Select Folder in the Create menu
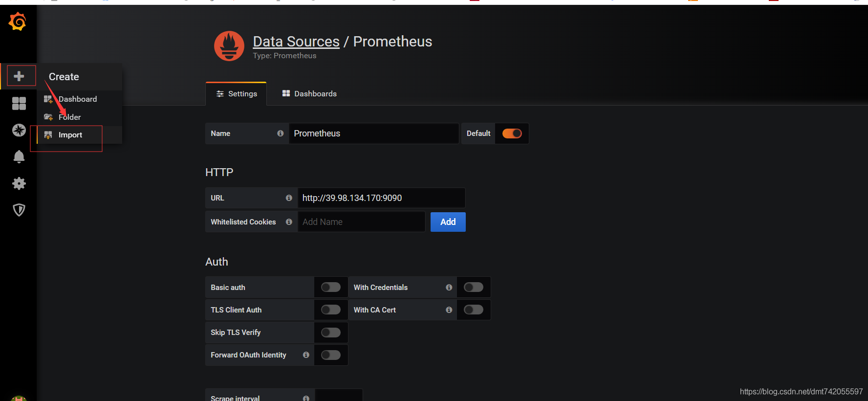 coord(79,117)
